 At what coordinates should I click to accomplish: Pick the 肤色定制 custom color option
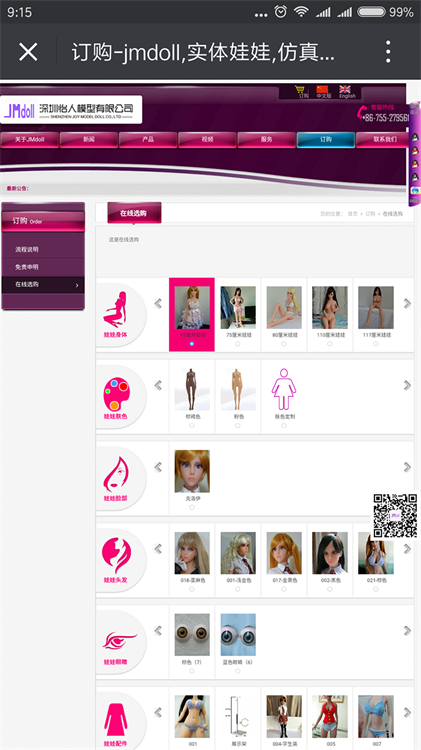[284, 395]
